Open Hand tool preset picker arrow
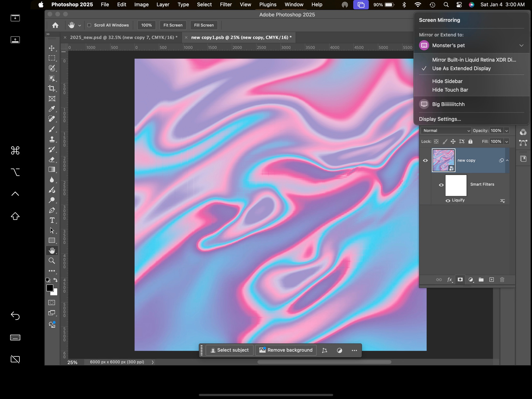This screenshot has width=532, height=399. click(x=80, y=26)
